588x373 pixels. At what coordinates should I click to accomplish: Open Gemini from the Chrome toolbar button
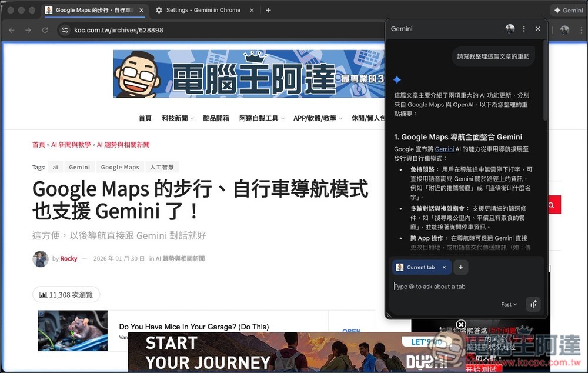tap(566, 10)
